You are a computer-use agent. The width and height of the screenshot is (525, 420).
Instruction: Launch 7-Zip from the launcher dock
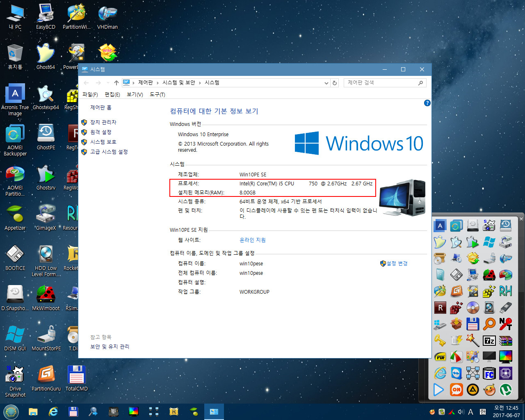[489, 340]
